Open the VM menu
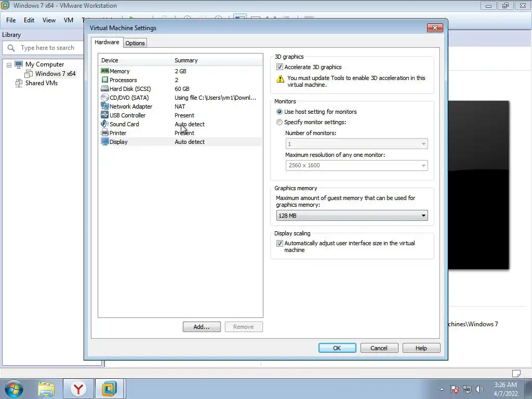Screen dimensions: 532x399 69,20
